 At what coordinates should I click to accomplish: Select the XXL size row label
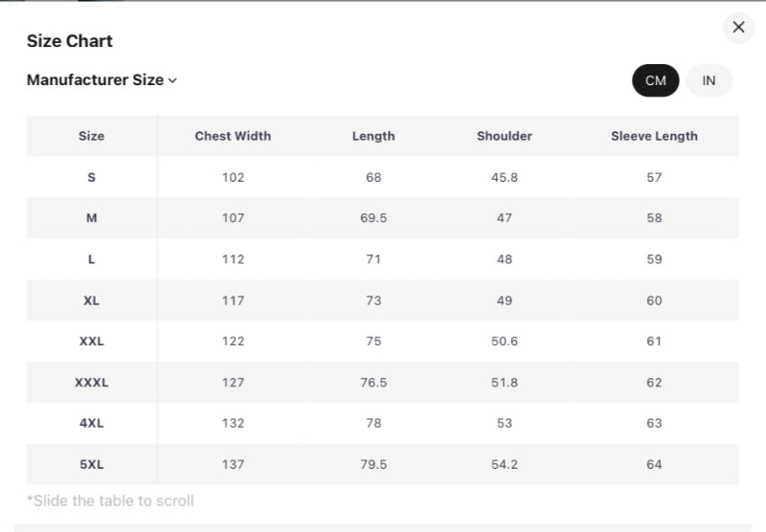click(92, 342)
